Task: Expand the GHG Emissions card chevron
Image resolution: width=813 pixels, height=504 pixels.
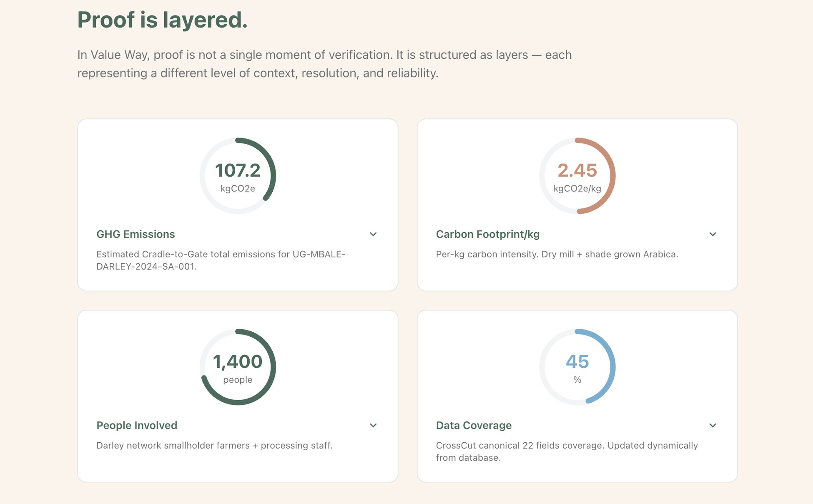Action: tap(373, 234)
